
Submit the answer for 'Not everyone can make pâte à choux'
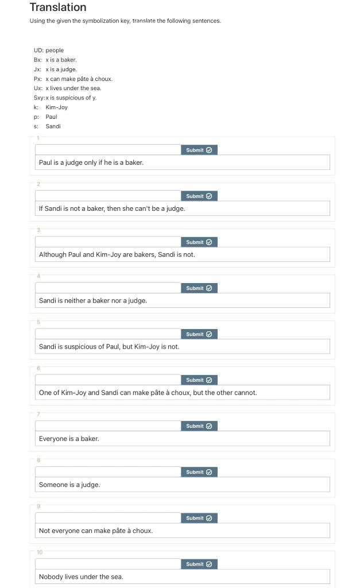coord(199,517)
